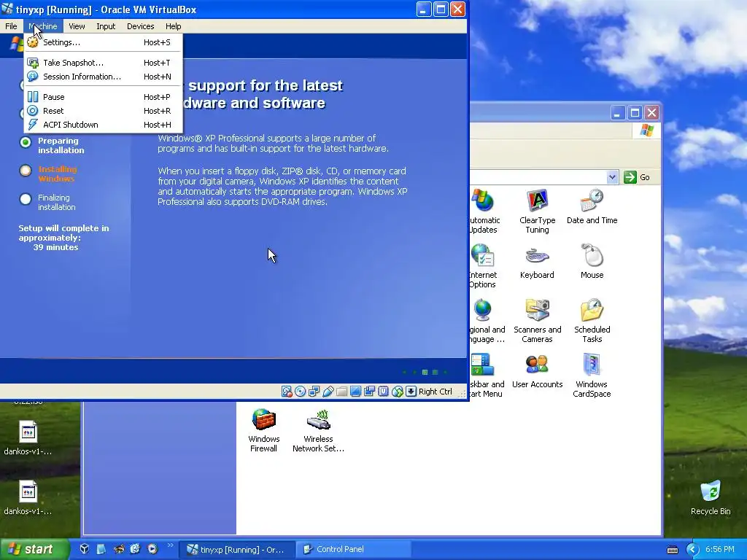Open the shared folders icon in VirtualBox status bar
The height and width of the screenshot is (560, 747).
(341, 392)
